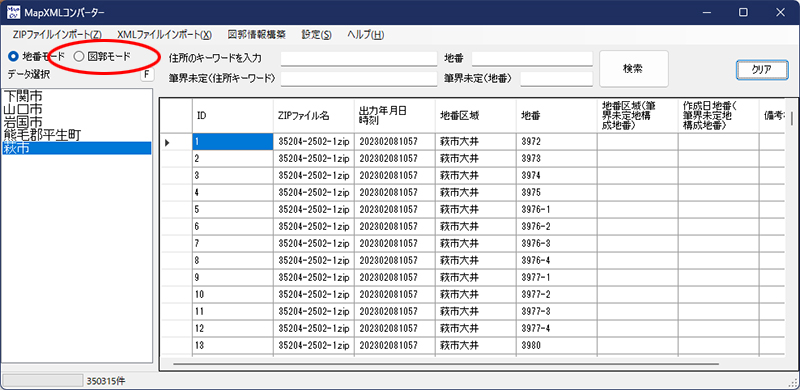Viewport: 800px width, 390px height.
Task: Click the クリア button
Action: (x=762, y=70)
